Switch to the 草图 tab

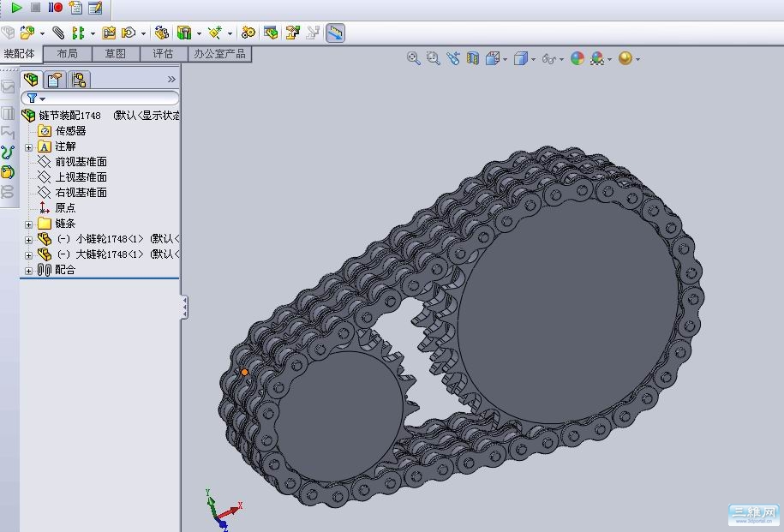[116, 53]
